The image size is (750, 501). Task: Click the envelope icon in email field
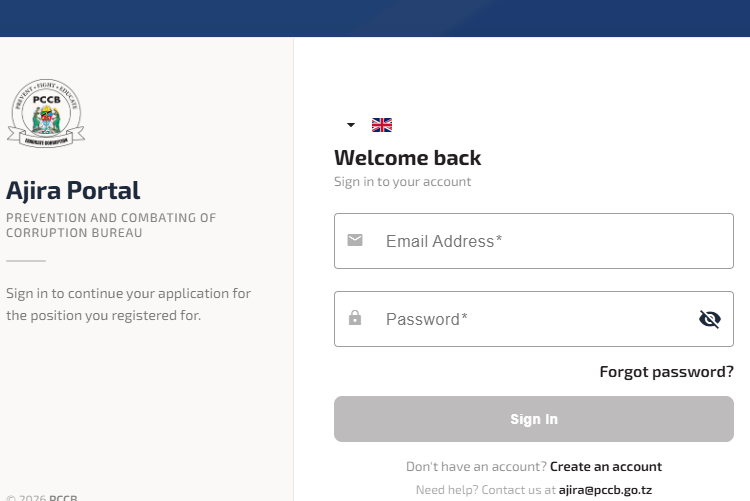point(355,240)
